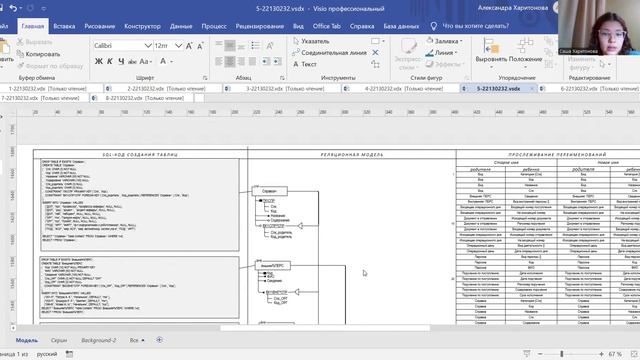Open the Background-2 page tab
The image size is (640, 360).
coord(98,340)
